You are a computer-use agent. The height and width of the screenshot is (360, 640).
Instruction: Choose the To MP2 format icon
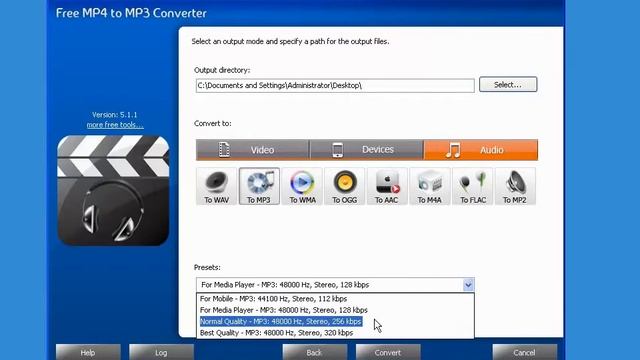(x=515, y=186)
